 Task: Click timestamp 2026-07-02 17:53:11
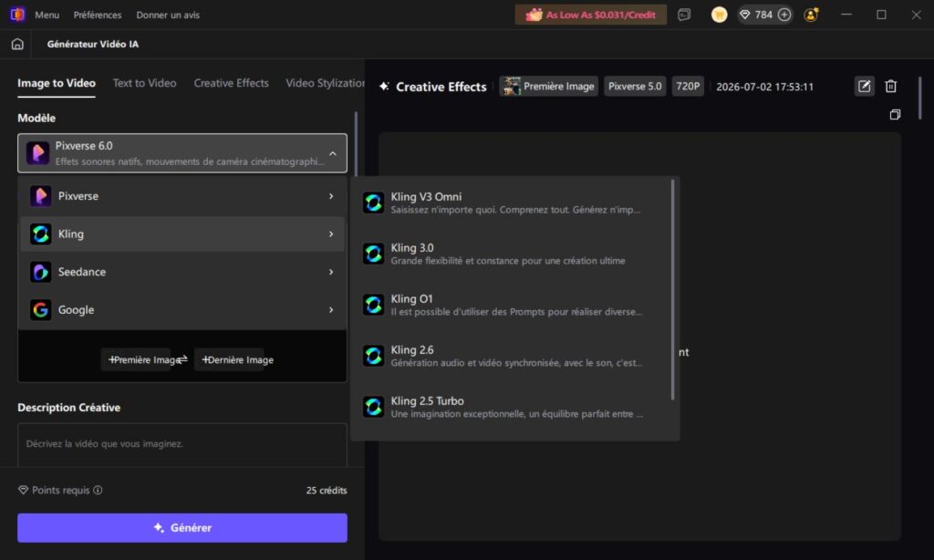(x=765, y=87)
